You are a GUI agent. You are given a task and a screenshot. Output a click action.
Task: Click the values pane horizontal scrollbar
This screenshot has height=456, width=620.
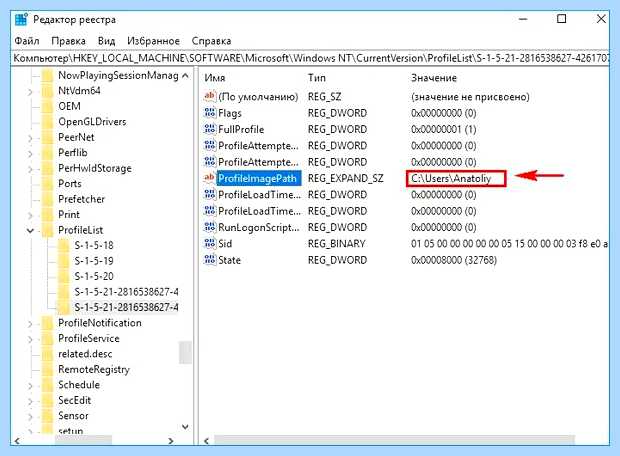(394, 441)
